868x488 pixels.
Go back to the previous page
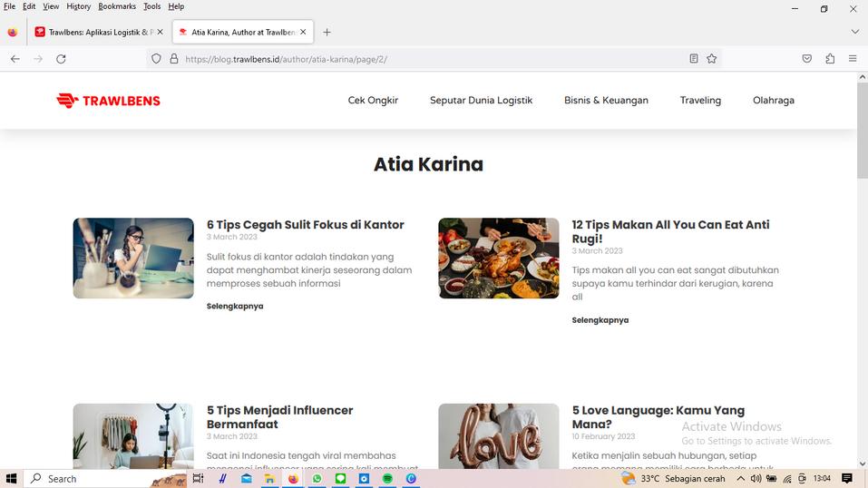tap(15, 59)
